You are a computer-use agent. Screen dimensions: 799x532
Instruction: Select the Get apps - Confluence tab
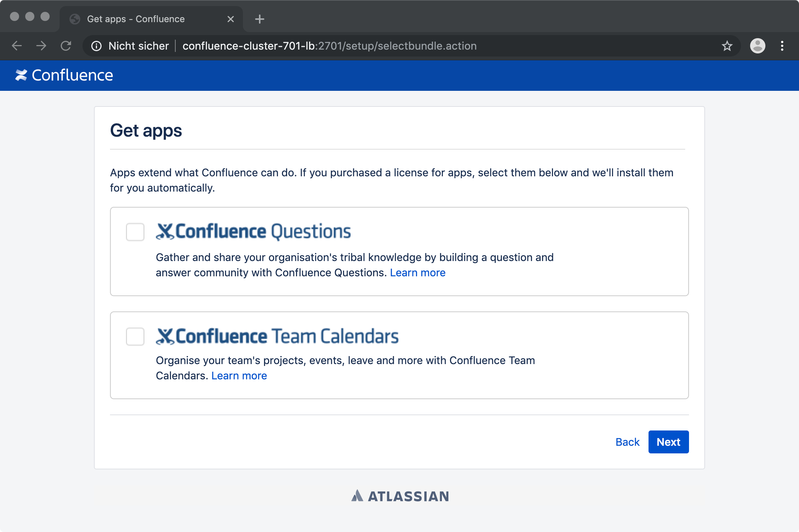[x=151, y=19]
